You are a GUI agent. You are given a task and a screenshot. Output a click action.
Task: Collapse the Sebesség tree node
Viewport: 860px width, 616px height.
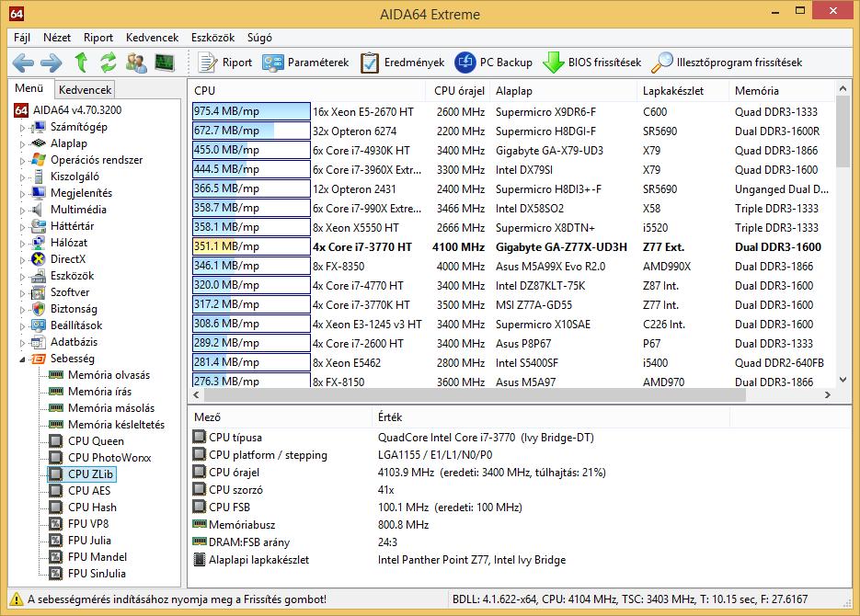[x=22, y=359]
